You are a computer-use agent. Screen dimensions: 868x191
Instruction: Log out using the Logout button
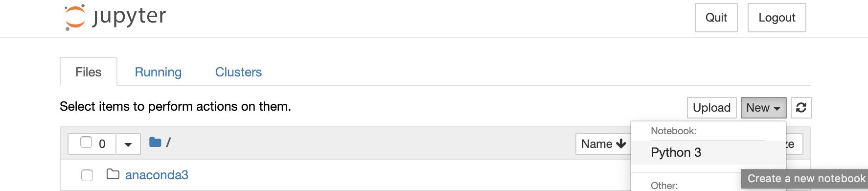tap(777, 18)
